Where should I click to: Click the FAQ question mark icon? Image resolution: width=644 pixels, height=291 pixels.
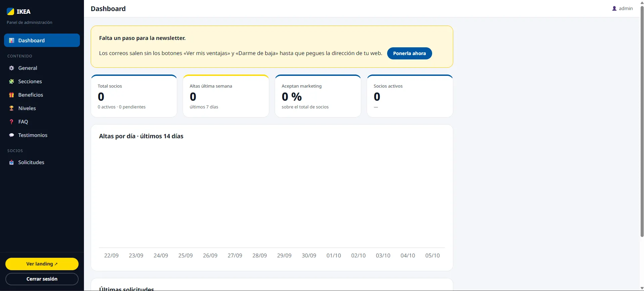[11, 122]
